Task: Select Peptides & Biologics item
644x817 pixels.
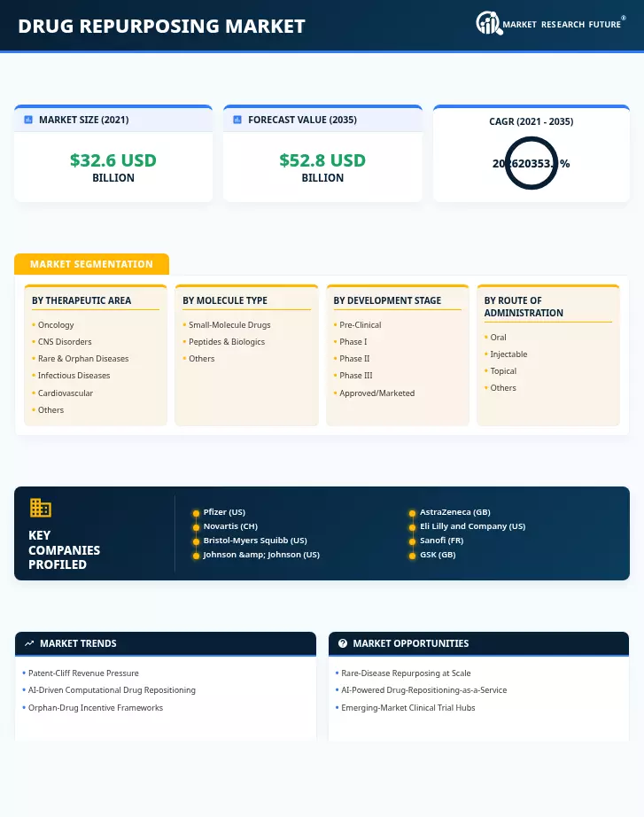Action: [x=227, y=342]
